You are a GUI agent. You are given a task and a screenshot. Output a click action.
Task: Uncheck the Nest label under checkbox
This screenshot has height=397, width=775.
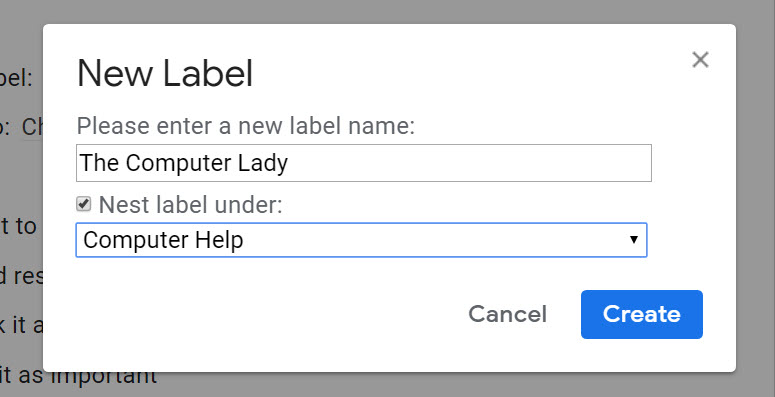(84, 204)
